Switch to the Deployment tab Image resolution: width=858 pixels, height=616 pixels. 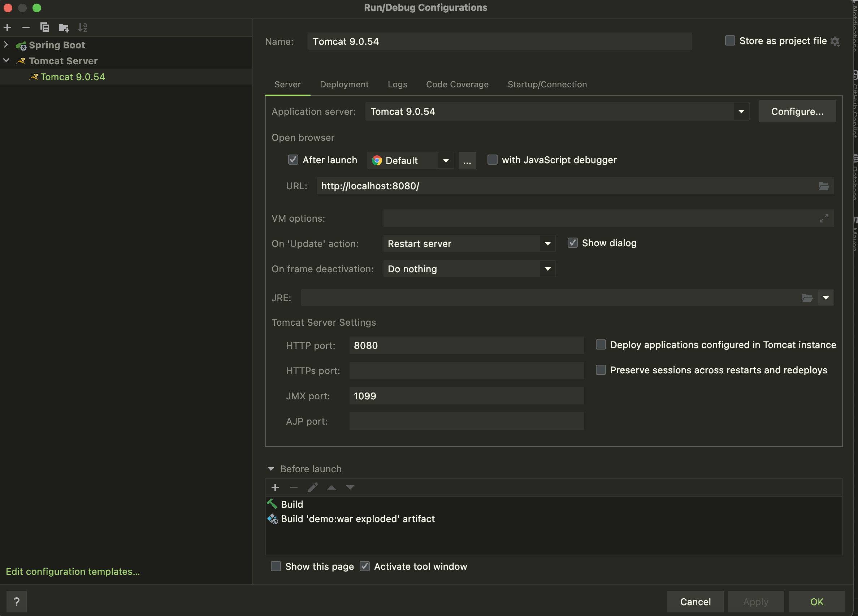[344, 84]
